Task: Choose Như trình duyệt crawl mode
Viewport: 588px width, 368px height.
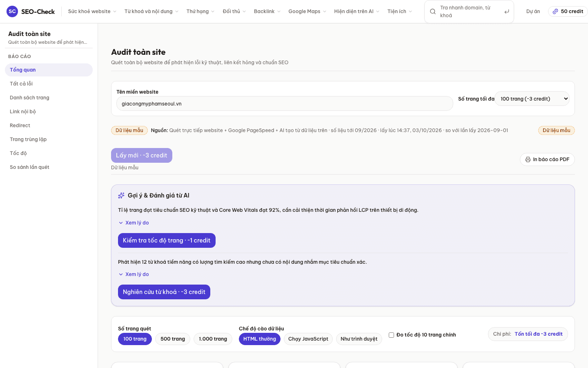Action: point(359,339)
